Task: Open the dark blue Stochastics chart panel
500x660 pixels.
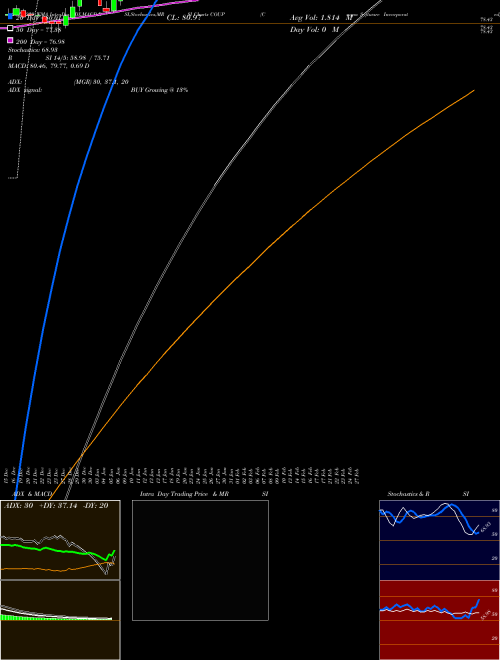Action: (439, 540)
